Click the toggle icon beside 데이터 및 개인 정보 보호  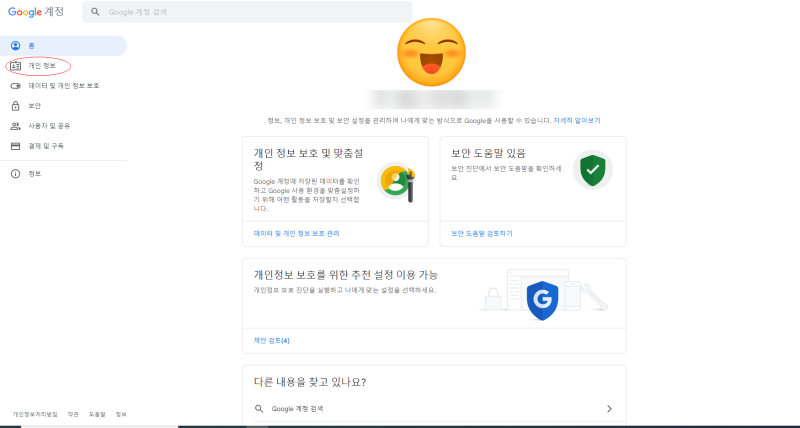[x=16, y=86]
